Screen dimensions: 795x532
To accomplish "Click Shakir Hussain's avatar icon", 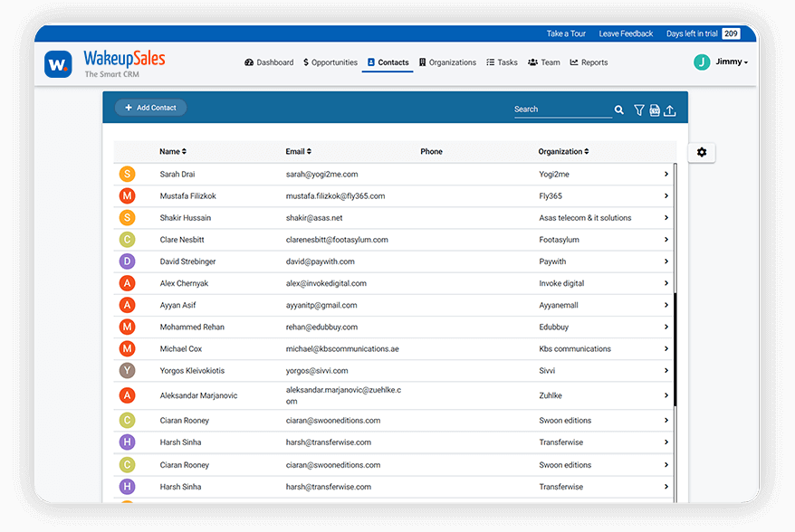I will (128, 218).
